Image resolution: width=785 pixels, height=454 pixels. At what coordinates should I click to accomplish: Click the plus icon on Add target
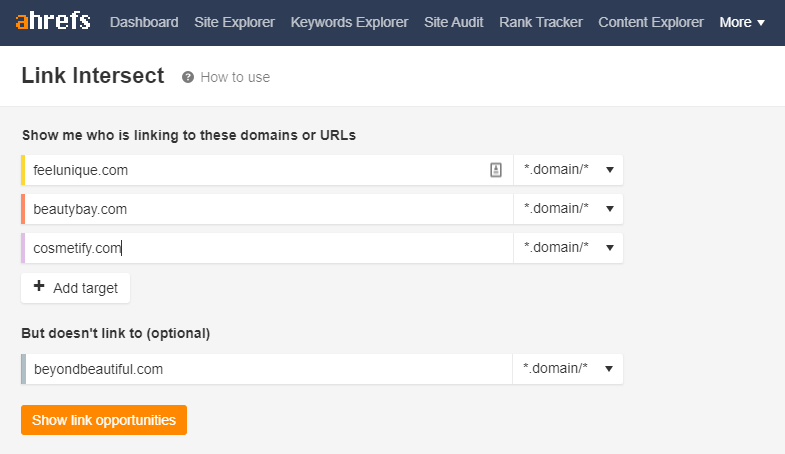click(39, 288)
